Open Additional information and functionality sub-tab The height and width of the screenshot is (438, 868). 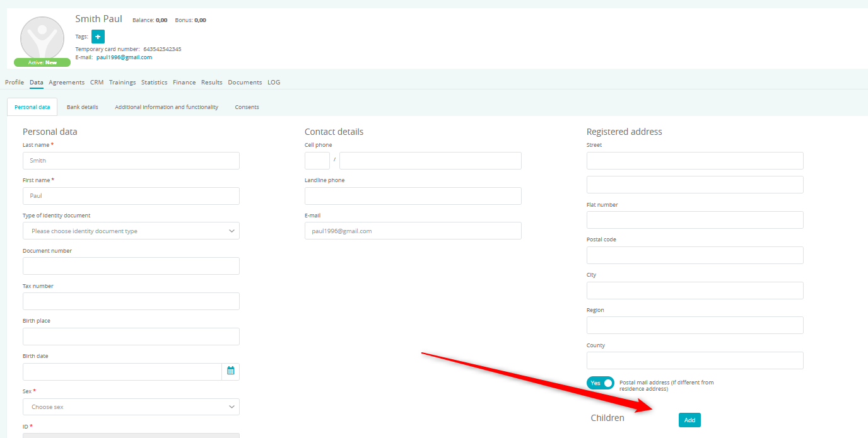pos(167,107)
